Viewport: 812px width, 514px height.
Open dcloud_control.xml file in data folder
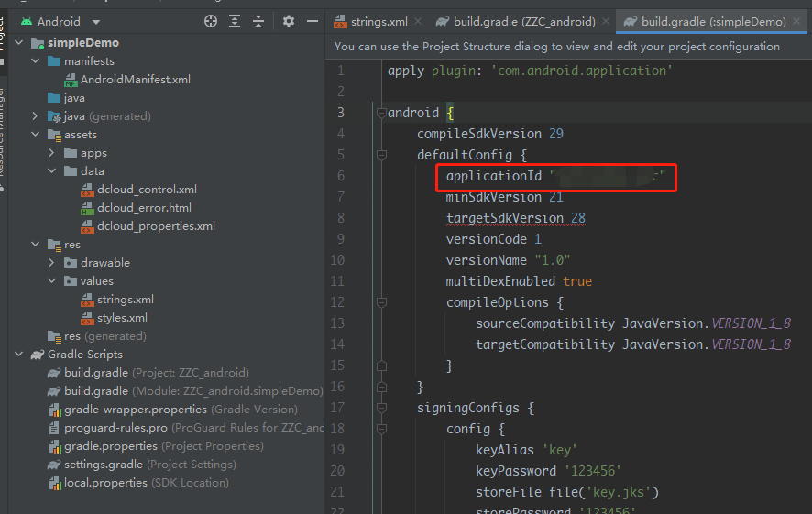click(x=147, y=190)
